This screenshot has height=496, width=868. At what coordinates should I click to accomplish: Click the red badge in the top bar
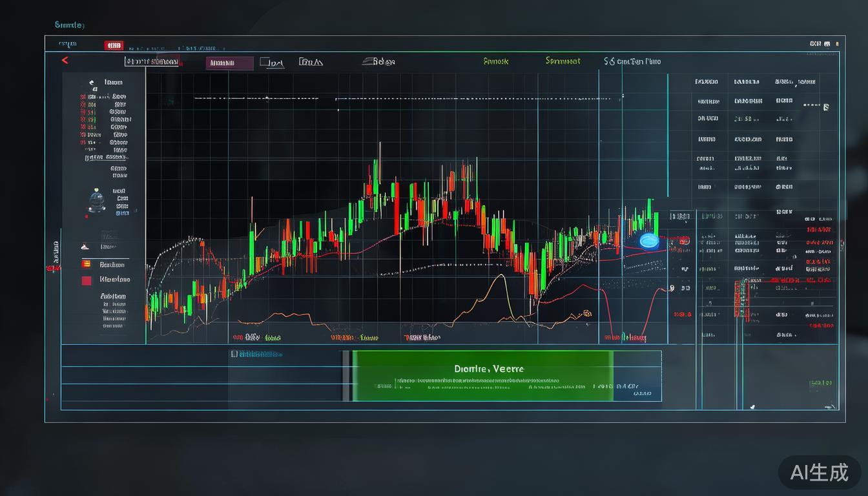(114, 45)
